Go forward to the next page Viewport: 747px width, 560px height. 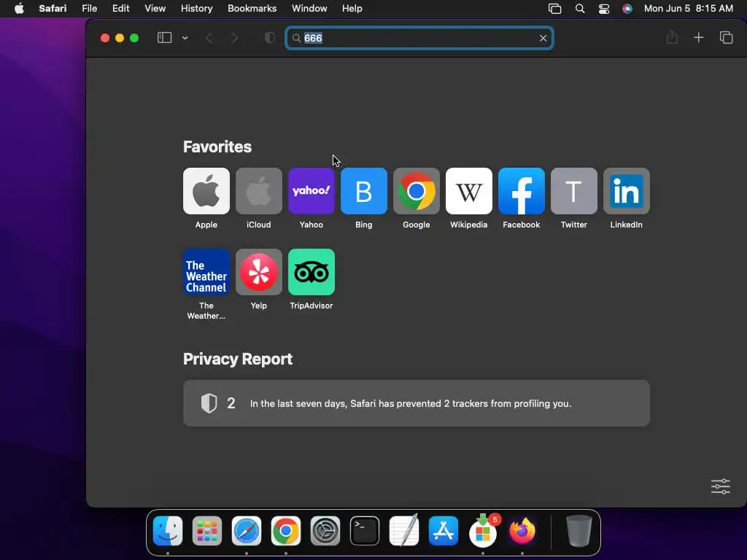click(x=234, y=38)
